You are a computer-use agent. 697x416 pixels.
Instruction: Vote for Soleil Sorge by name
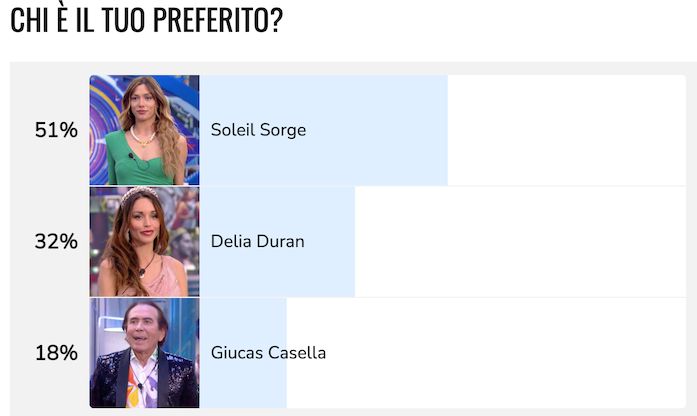click(x=258, y=130)
